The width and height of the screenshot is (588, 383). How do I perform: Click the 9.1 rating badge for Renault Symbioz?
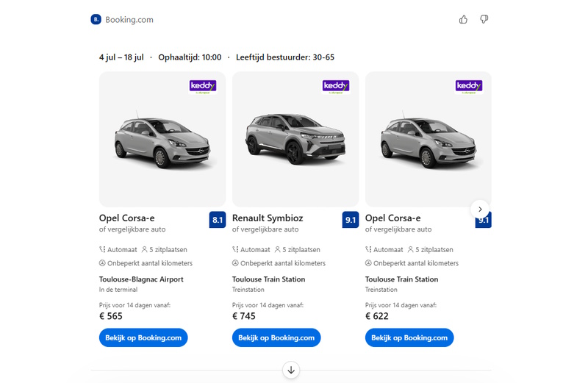pyautogui.click(x=351, y=220)
